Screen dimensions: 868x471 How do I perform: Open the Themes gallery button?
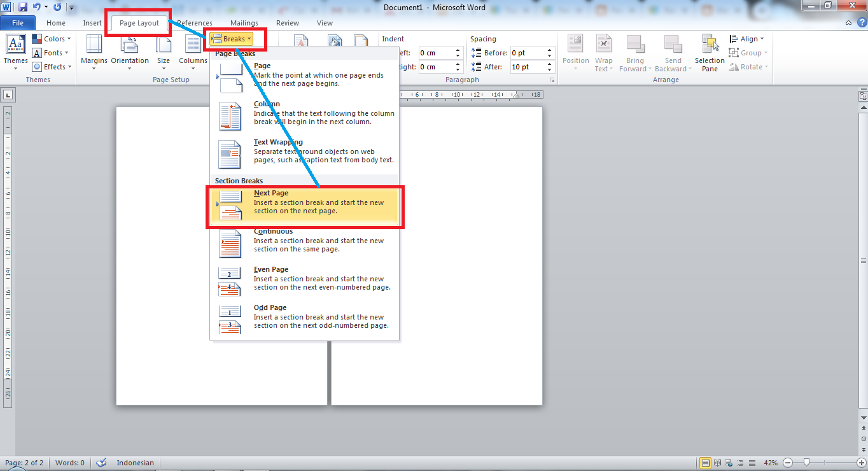click(x=15, y=52)
